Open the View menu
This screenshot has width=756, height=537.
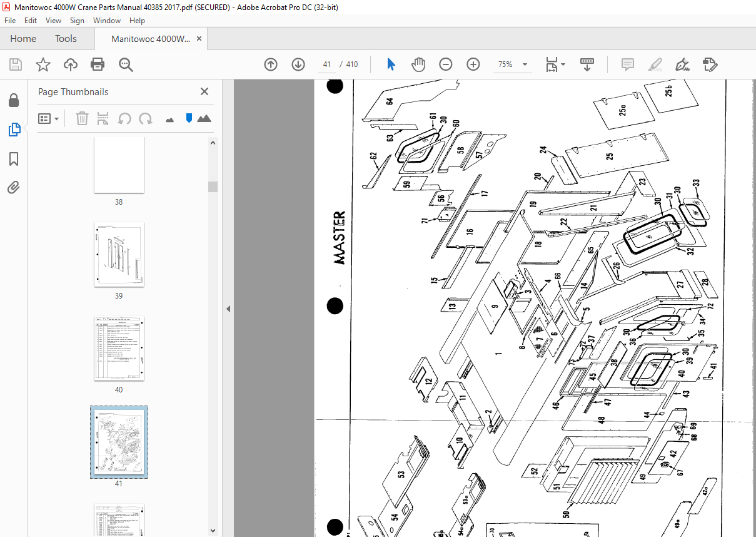click(x=53, y=21)
